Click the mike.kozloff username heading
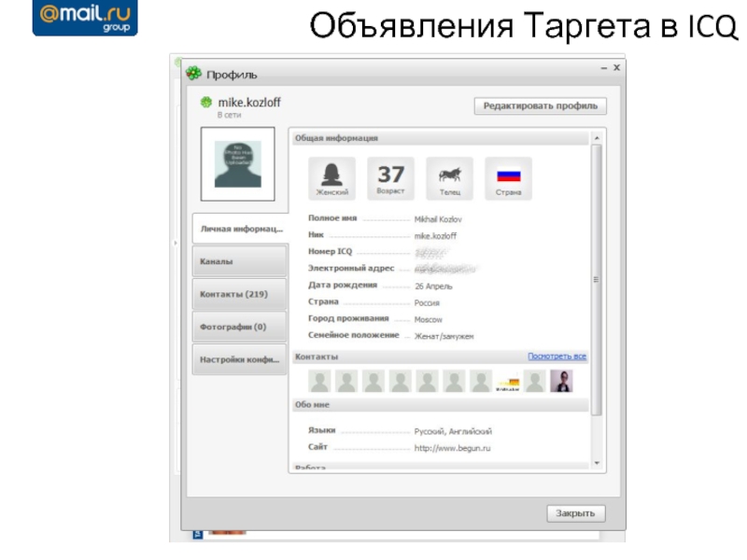The image size is (747, 560). point(249,103)
